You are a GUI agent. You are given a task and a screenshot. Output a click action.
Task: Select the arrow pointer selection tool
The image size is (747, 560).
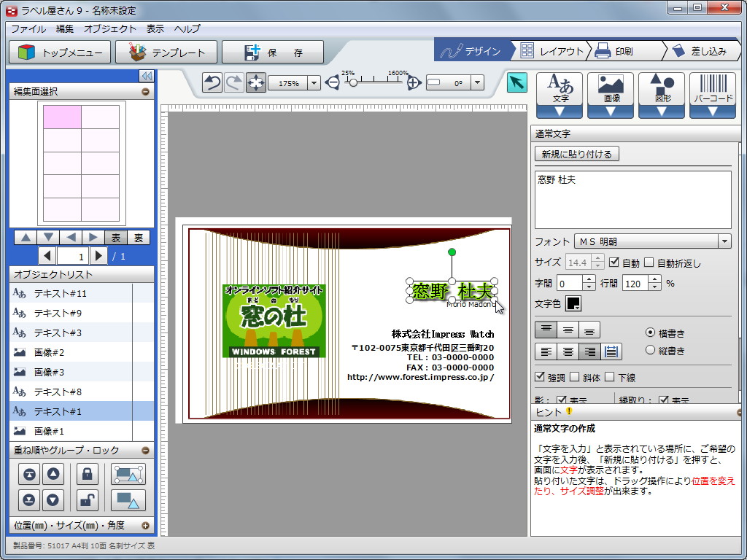click(x=517, y=83)
